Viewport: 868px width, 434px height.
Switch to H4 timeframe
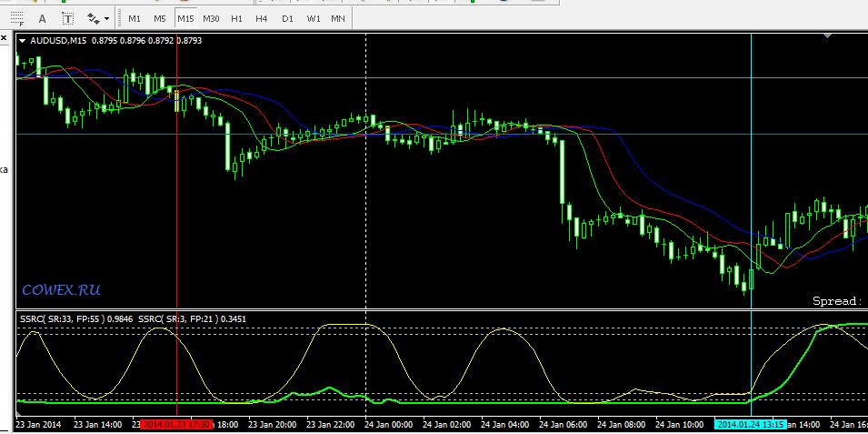(x=261, y=18)
